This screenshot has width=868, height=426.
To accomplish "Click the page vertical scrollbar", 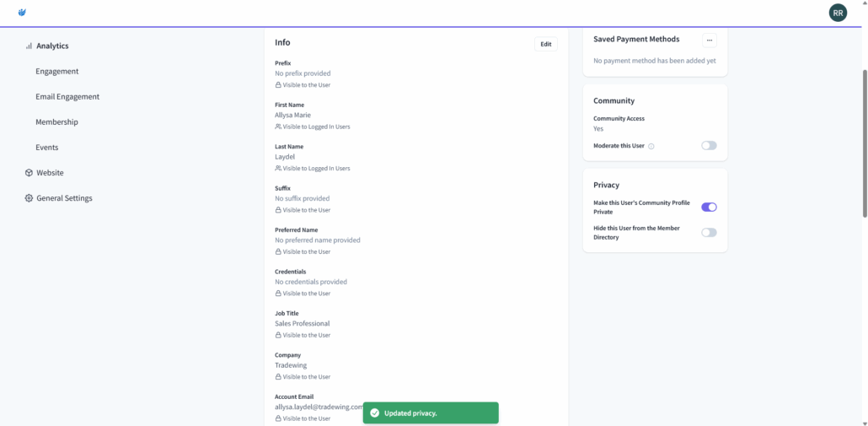I will tap(864, 143).
